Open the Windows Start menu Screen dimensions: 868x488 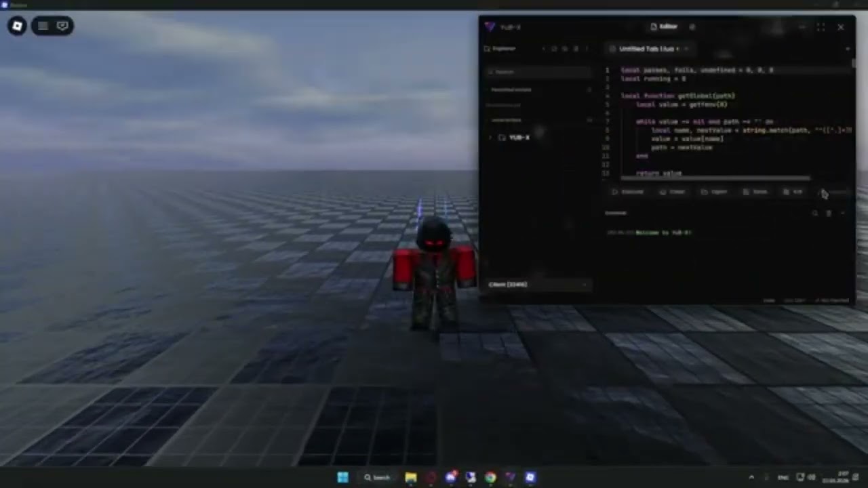point(342,477)
